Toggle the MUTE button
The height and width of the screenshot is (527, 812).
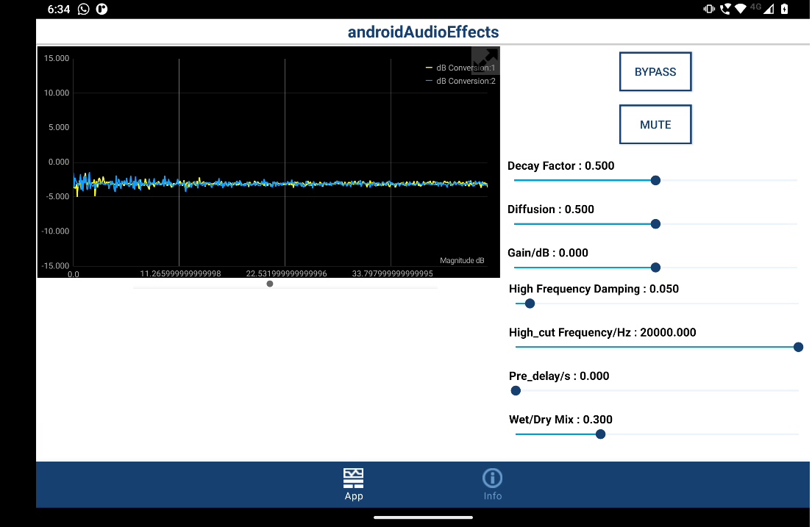coord(655,125)
